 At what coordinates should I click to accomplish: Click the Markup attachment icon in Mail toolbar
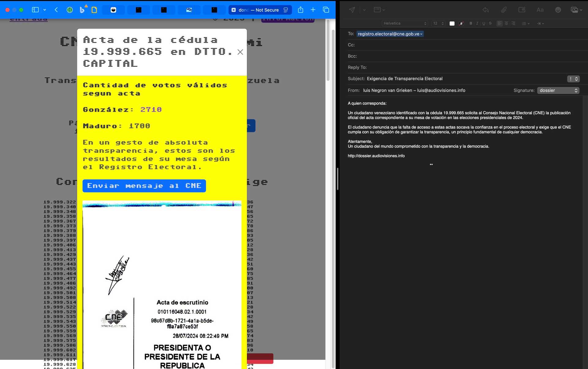(522, 10)
